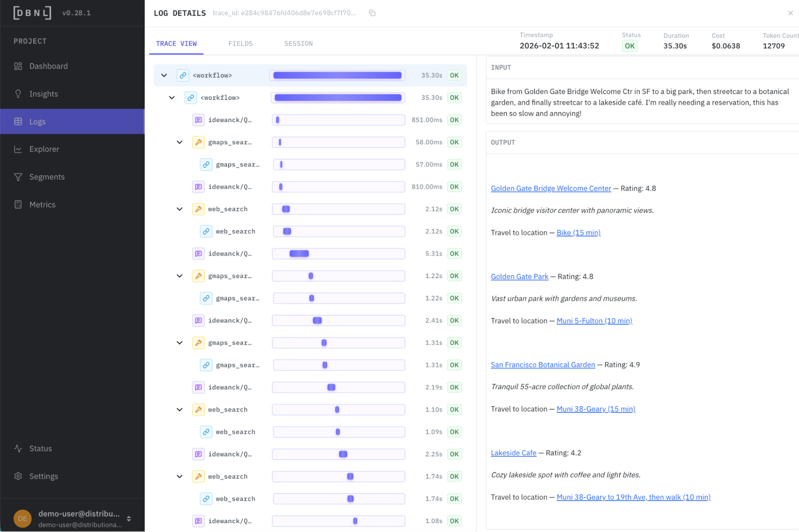Viewport: 799px width, 532px height.
Task: Collapse the nested second workflow row
Action: coord(172,98)
